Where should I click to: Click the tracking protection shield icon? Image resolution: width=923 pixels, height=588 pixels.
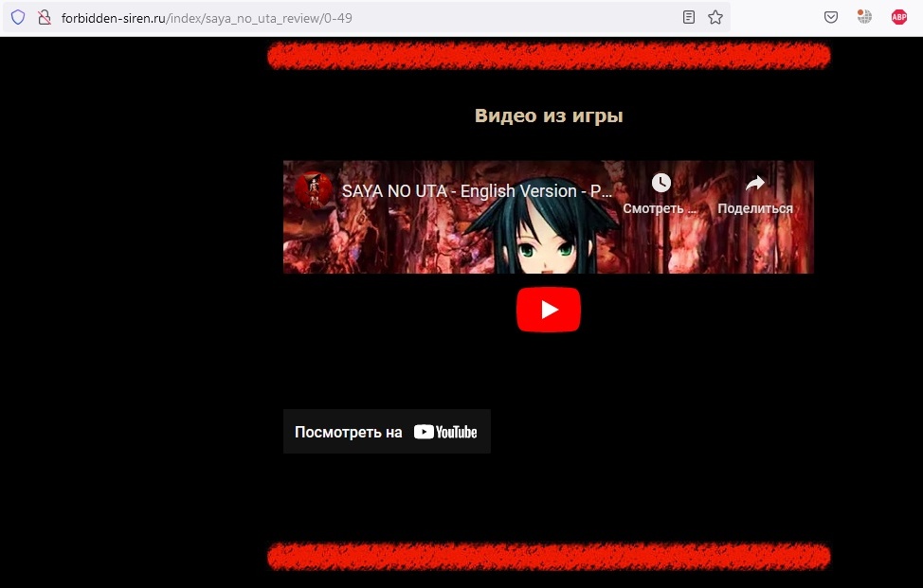(18, 17)
